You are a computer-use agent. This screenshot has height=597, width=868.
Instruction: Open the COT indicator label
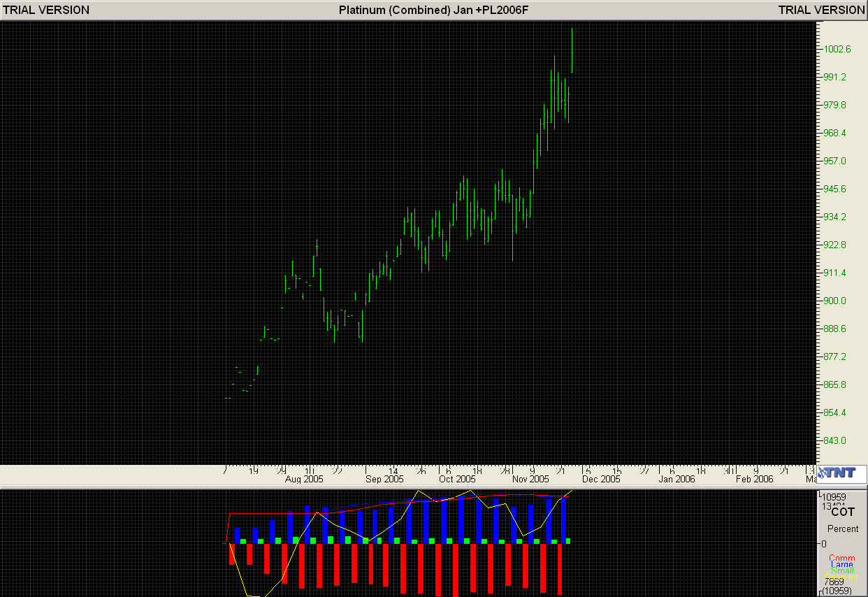point(842,512)
